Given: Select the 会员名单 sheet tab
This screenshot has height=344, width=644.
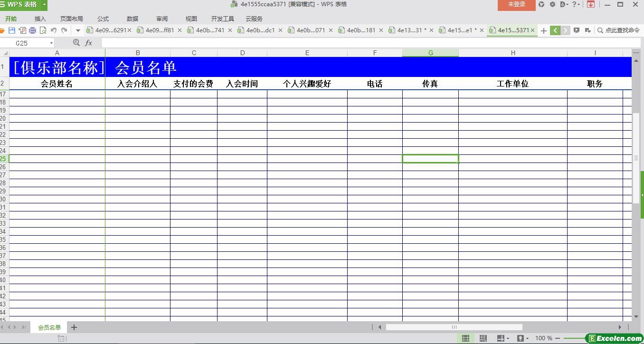Looking at the screenshot, I should [x=49, y=327].
